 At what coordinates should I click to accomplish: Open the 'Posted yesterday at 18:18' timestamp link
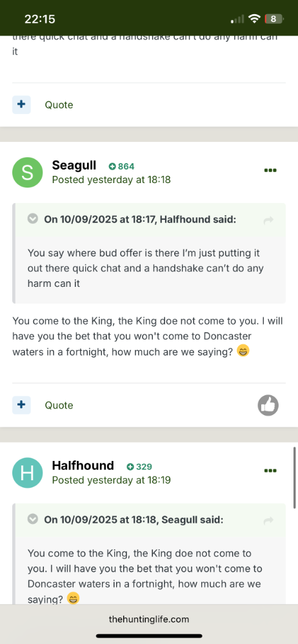(x=111, y=180)
